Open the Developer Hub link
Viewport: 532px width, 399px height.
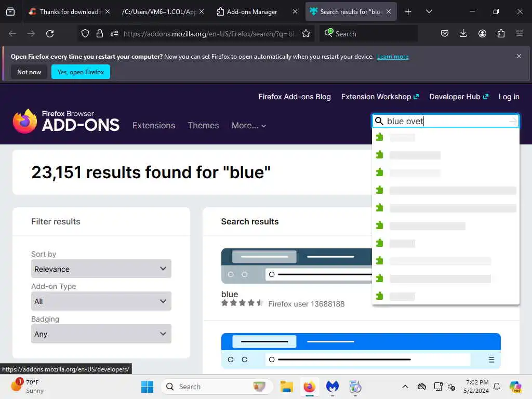459,97
